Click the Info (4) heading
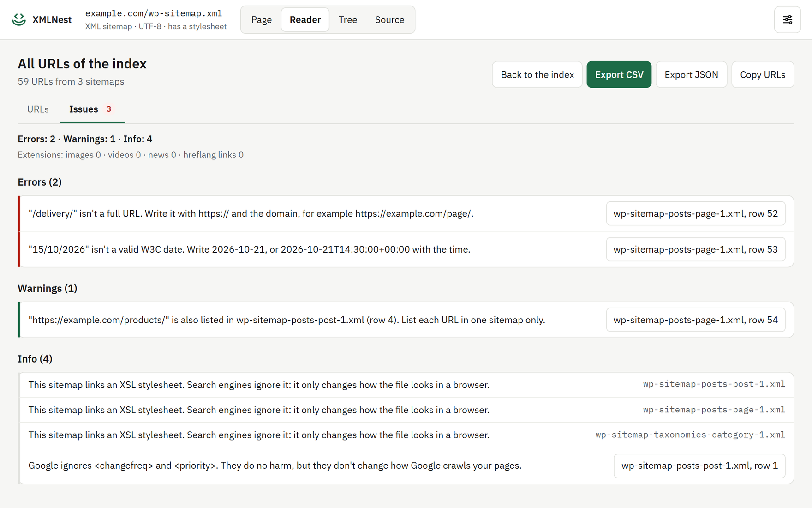Viewport: 812px width, 508px height. click(x=35, y=359)
